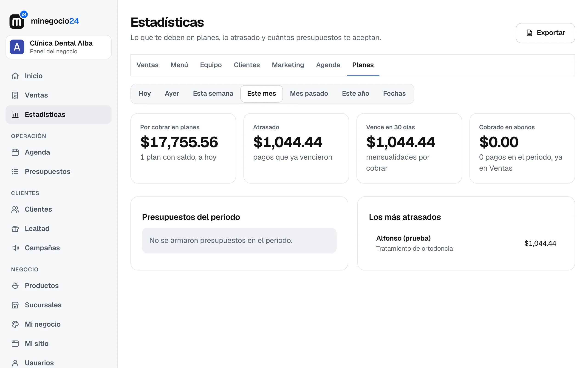Click the $1,044.44 amount beside Alfonso

[540, 243]
